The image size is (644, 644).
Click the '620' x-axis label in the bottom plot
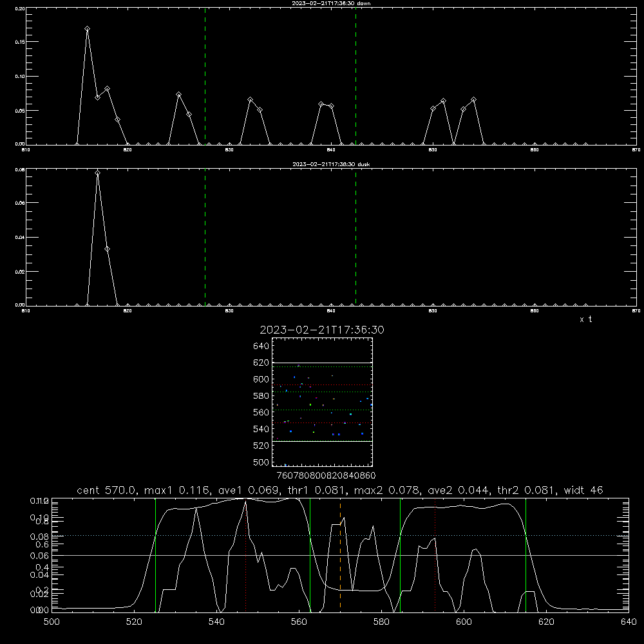[546, 622]
